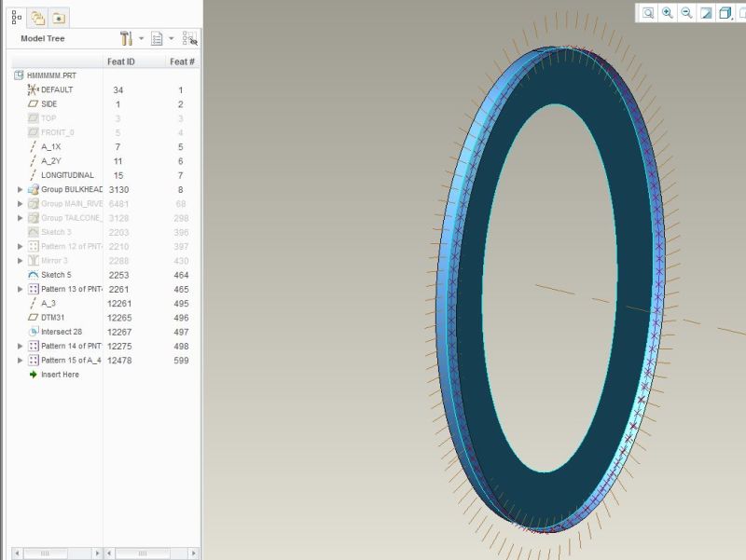The image size is (746, 560).
Task: Select the Group BULKHEAD icon
Action: coord(33,189)
